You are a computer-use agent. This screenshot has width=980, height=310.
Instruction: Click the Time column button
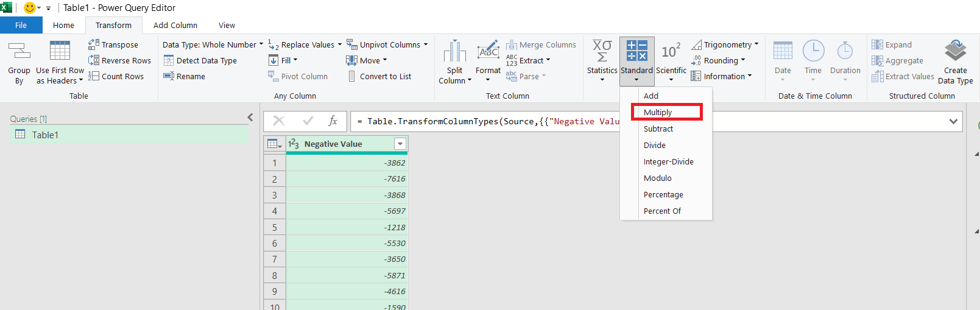[x=813, y=61]
